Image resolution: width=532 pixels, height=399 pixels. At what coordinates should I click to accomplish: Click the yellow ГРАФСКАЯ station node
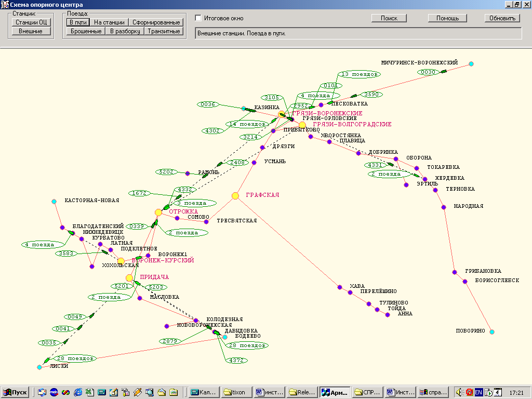click(x=235, y=196)
